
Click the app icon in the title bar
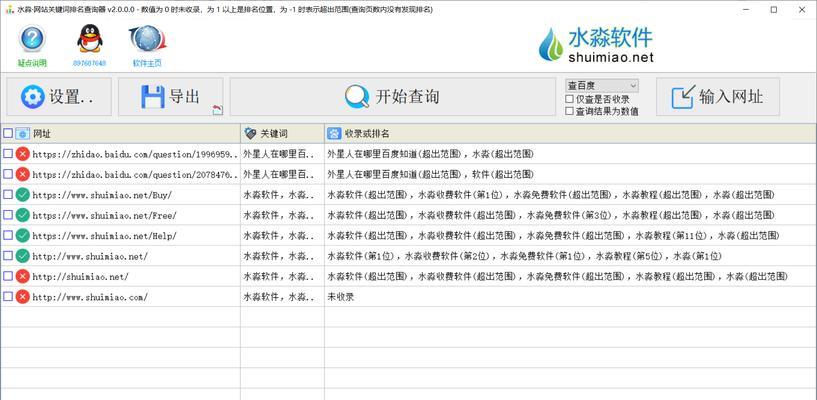(x=9, y=9)
